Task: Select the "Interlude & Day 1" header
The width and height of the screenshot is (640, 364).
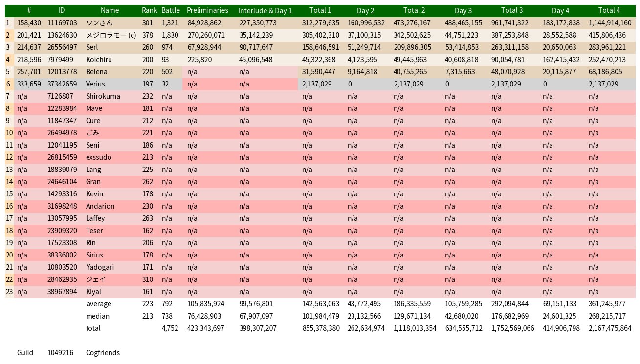Action: [x=265, y=10]
